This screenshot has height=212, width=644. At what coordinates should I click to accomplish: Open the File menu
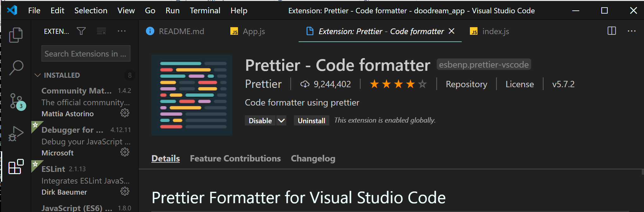[x=34, y=10]
